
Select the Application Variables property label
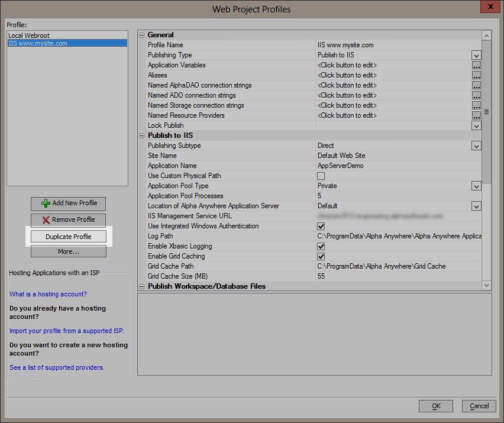pos(176,65)
